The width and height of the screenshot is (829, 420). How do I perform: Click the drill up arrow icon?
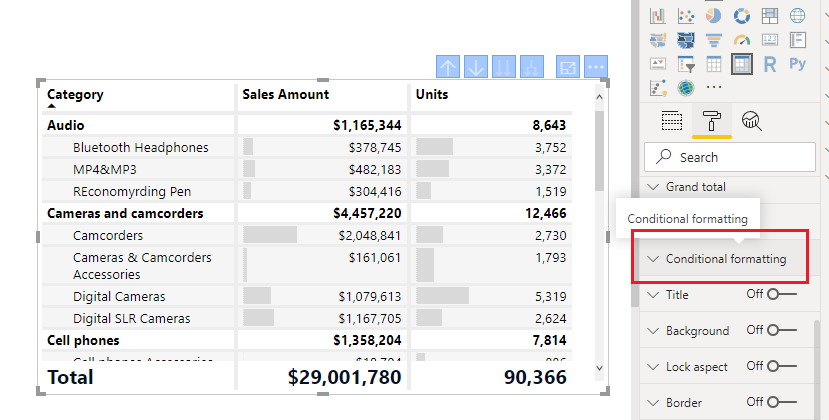click(x=448, y=67)
